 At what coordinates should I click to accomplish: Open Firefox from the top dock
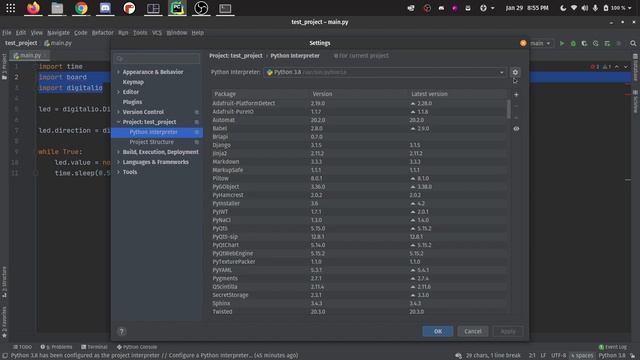point(33,8)
